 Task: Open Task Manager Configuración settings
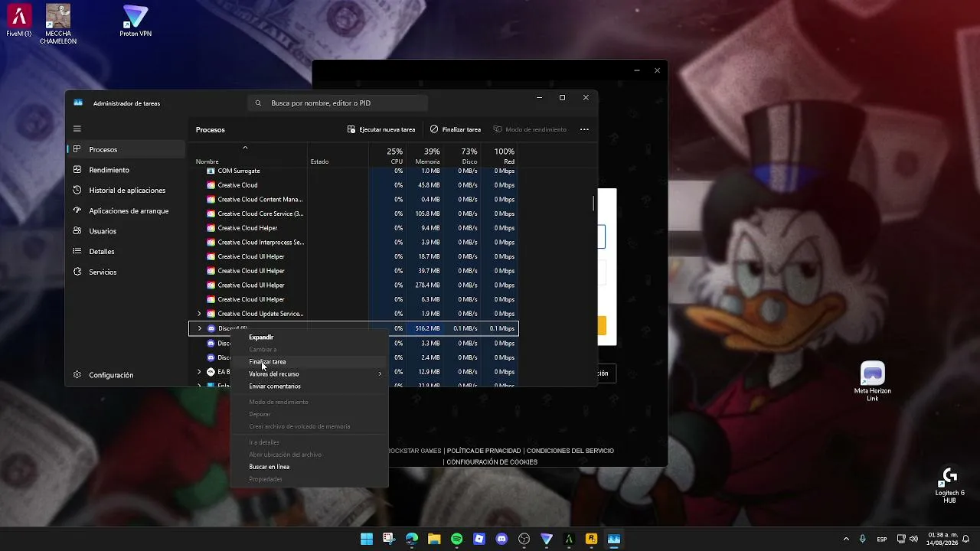pos(126,375)
